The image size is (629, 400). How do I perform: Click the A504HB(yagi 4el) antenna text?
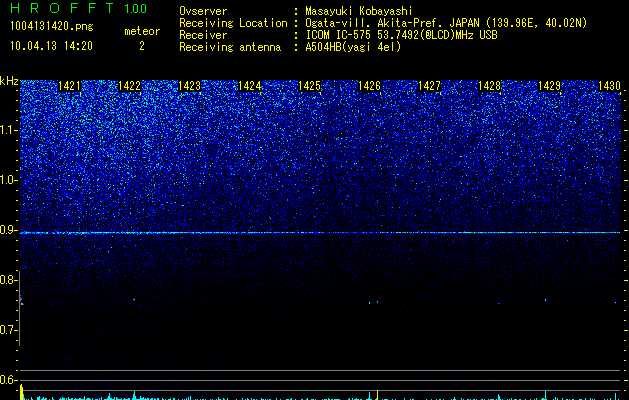tap(353, 48)
